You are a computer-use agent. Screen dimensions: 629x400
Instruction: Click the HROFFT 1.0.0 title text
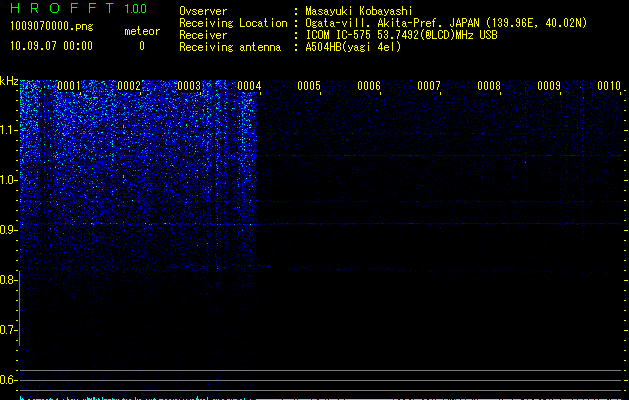[x=79, y=8]
